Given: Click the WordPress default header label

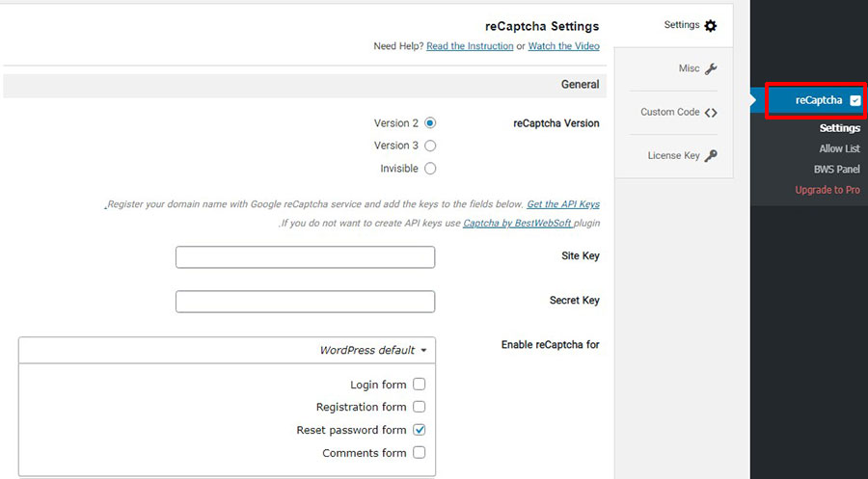Looking at the screenshot, I should [367, 350].
